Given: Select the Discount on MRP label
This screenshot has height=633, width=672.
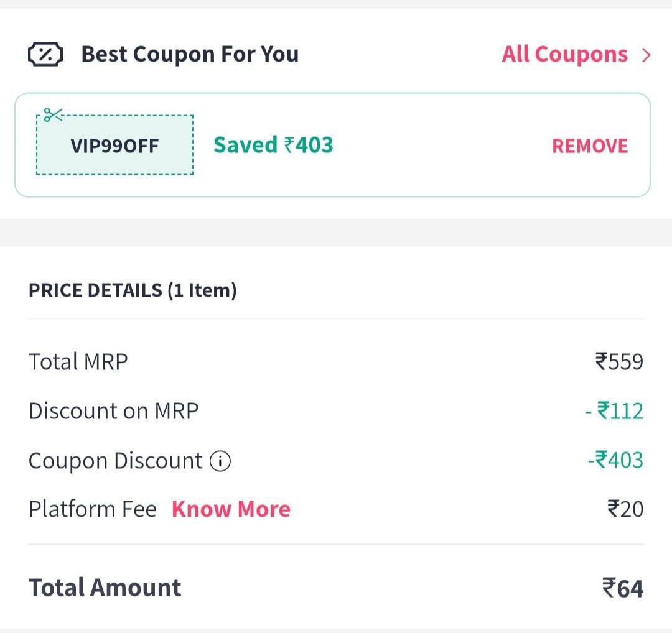Looking at the screenshot, I should coord(114,411).
